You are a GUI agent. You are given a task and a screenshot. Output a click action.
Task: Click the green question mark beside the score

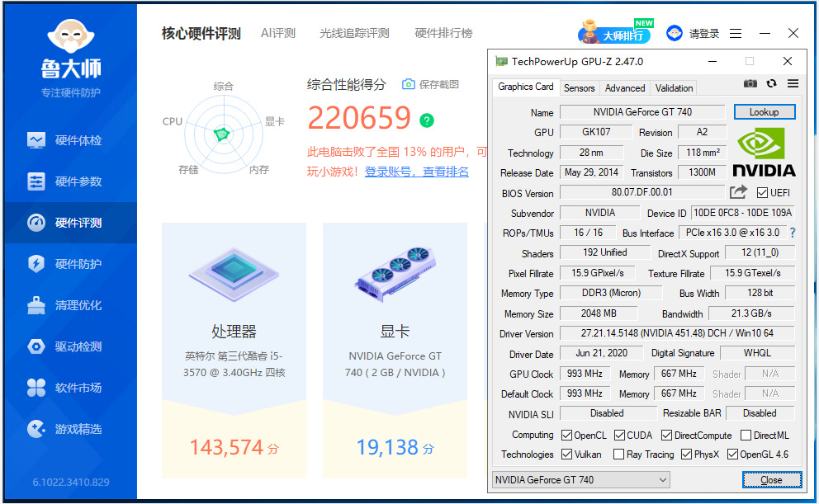point(427,120)
